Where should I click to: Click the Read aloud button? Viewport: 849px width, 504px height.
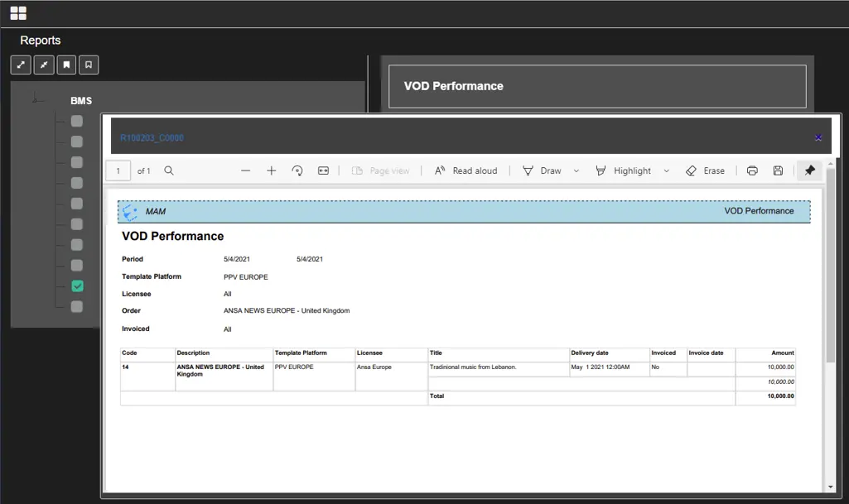tap(466, 170)
